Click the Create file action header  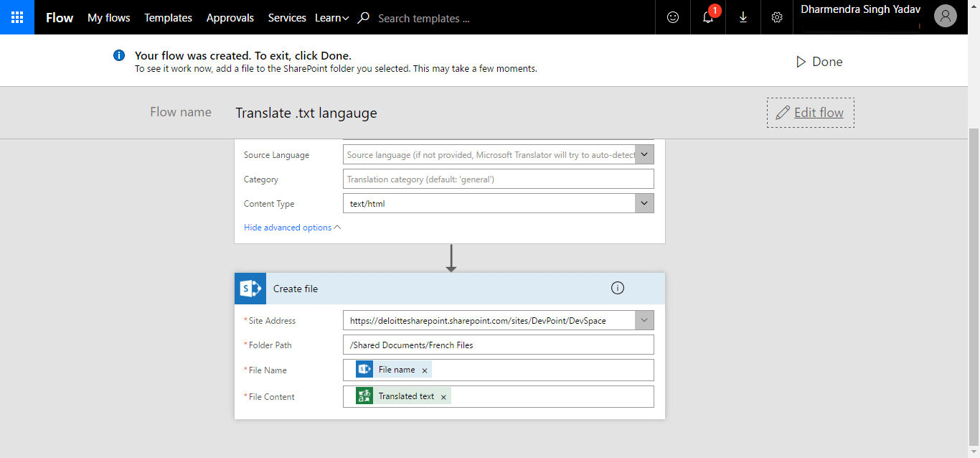[x=450, y=289]
